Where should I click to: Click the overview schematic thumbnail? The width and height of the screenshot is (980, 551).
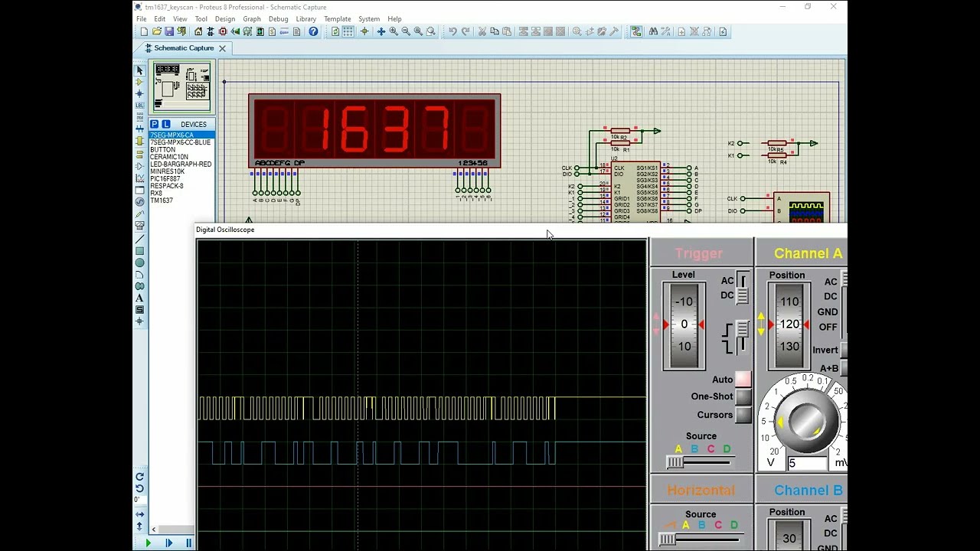pyautogui.click(x=182, y=86)
